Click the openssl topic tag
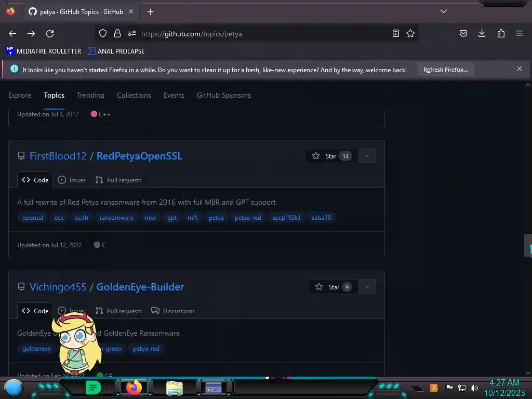The height and width of the screenshot is (399, 532). coord(33,218)
